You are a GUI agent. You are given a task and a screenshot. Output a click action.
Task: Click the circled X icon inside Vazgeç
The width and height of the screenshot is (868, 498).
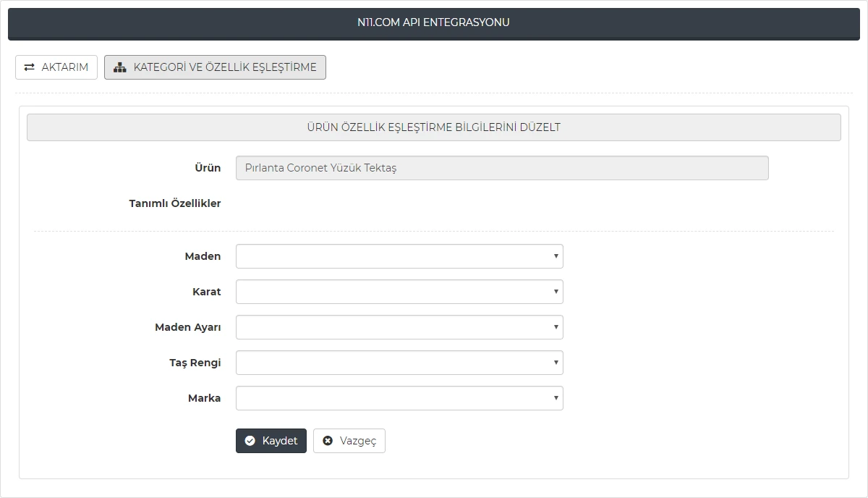pyautogui.click(x=328, y=441)
